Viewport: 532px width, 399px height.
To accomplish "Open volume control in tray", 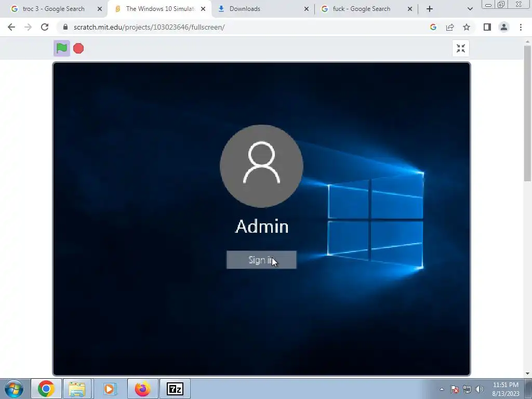I will [480, 389].
